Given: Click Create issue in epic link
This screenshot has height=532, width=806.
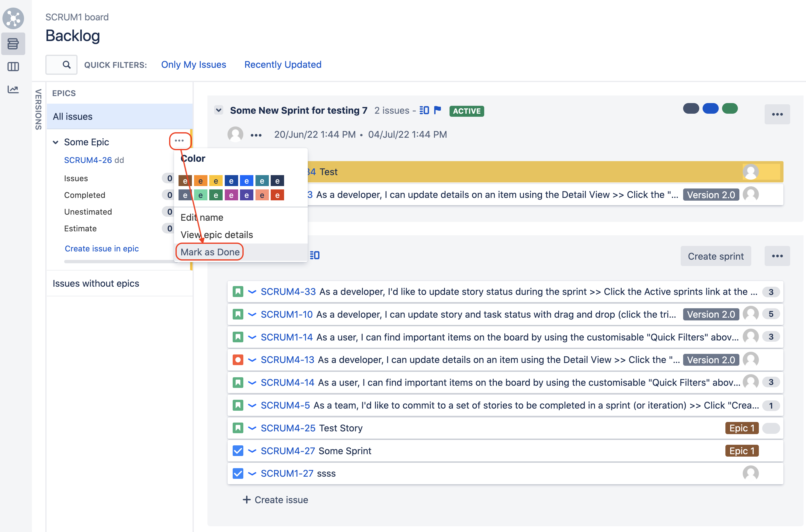Looking at the screenshot, I should coord(102,248).
